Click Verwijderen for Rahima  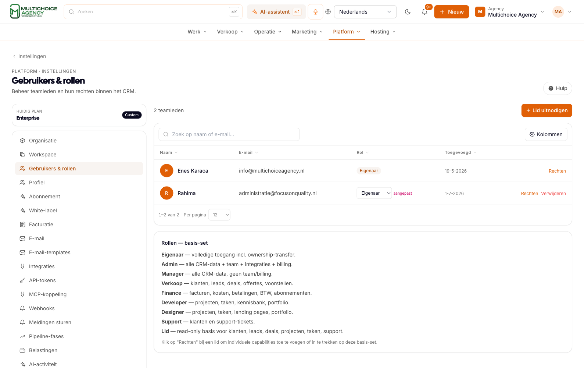[553, 194]
